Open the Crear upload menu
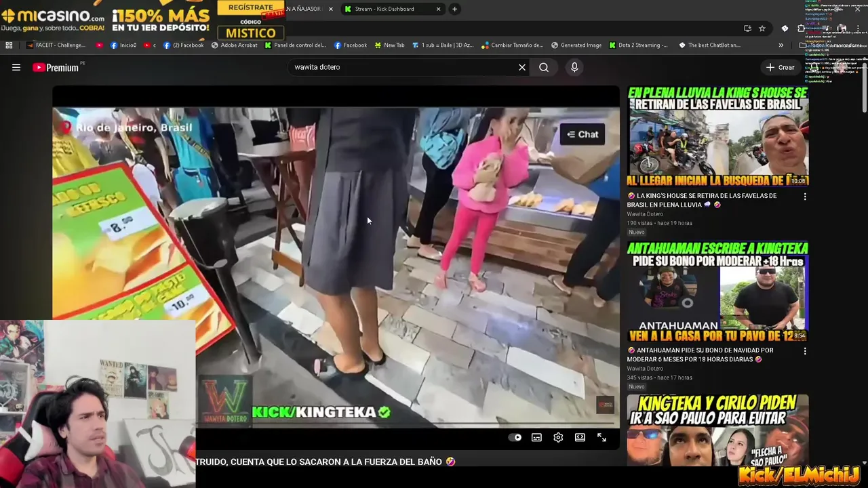 click(781, 67)
